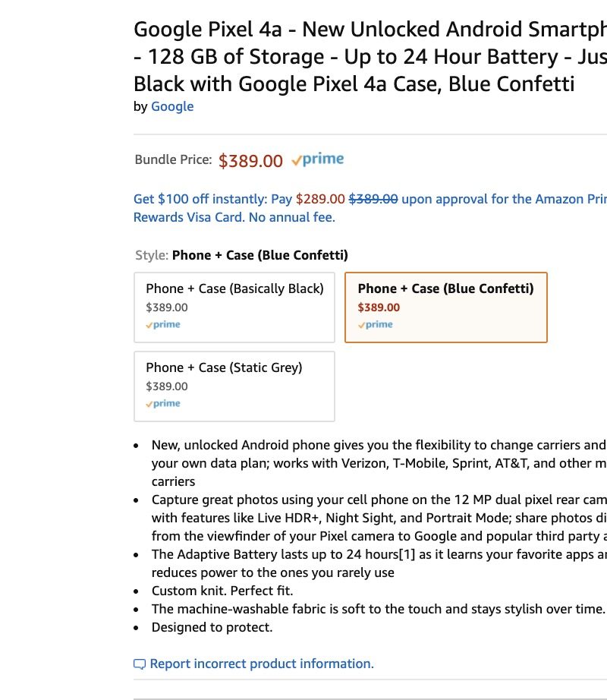Click the Prime logo beside Bundle Price
Image resolution: width=607 pixels, height=700 pixels.
point(318,159)
